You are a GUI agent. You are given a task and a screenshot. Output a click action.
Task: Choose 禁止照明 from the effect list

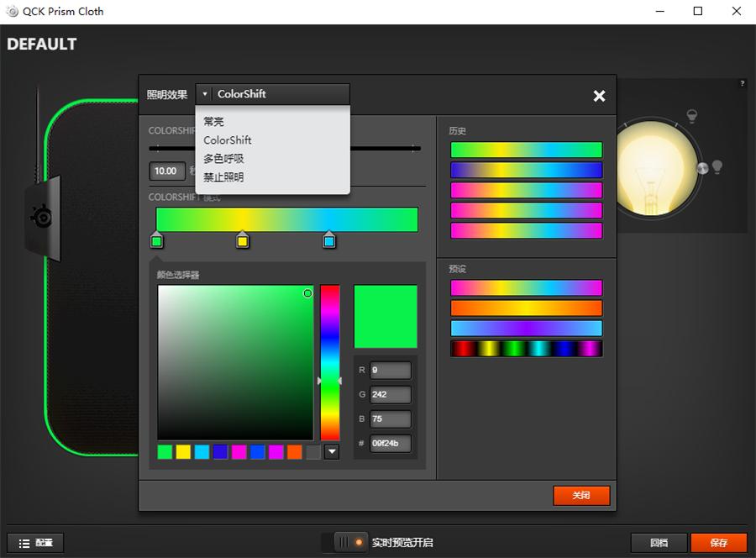coord(223,177)
